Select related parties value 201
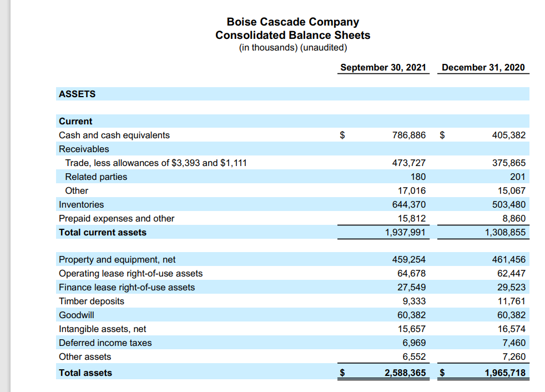Image resolution: width=545 pixels, height=392 pixels. (x=518, y=177)
